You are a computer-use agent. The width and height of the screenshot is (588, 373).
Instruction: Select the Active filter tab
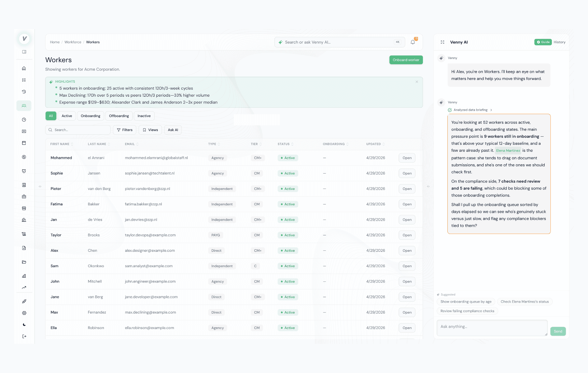point(67,116)
